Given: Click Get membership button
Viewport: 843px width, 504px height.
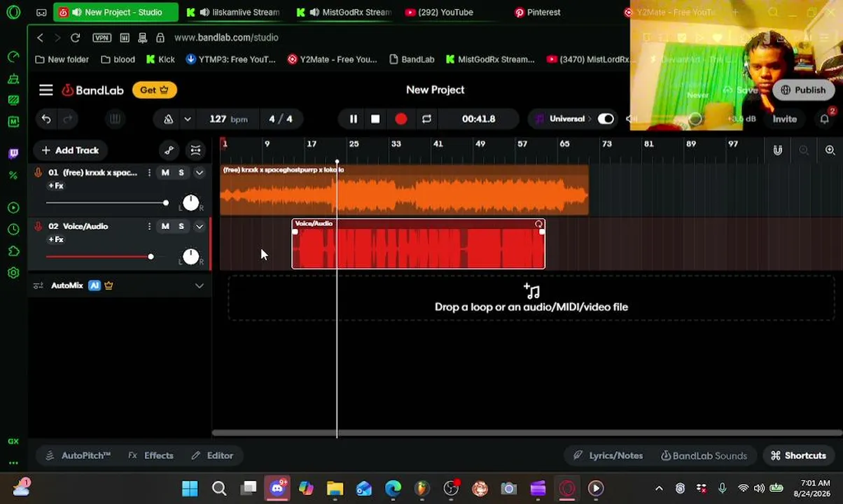Looking at the screenshot, I should [x=154, y=90].
